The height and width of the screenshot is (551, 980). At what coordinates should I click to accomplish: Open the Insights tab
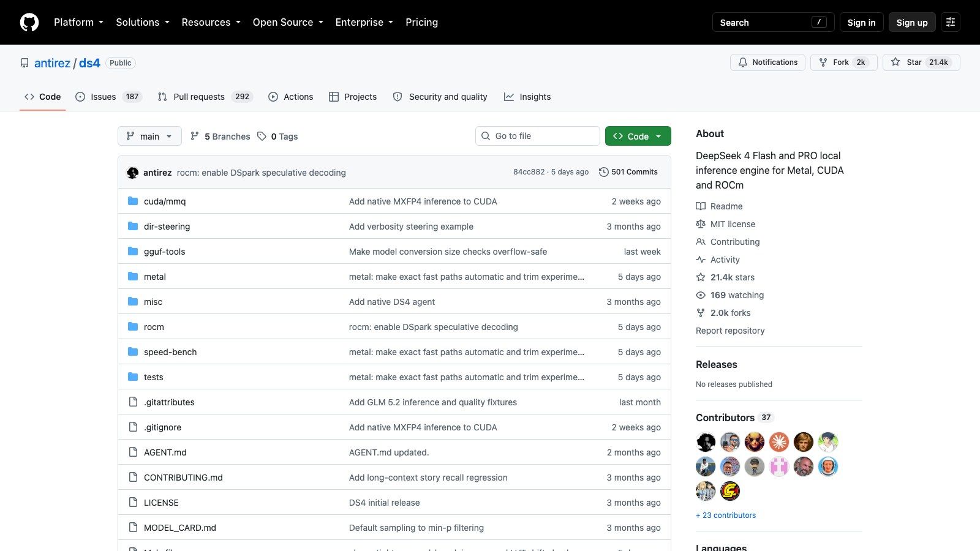527,97
